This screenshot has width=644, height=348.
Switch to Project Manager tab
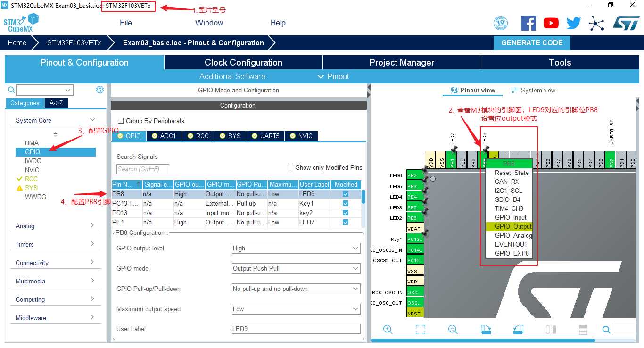(402, 62)
